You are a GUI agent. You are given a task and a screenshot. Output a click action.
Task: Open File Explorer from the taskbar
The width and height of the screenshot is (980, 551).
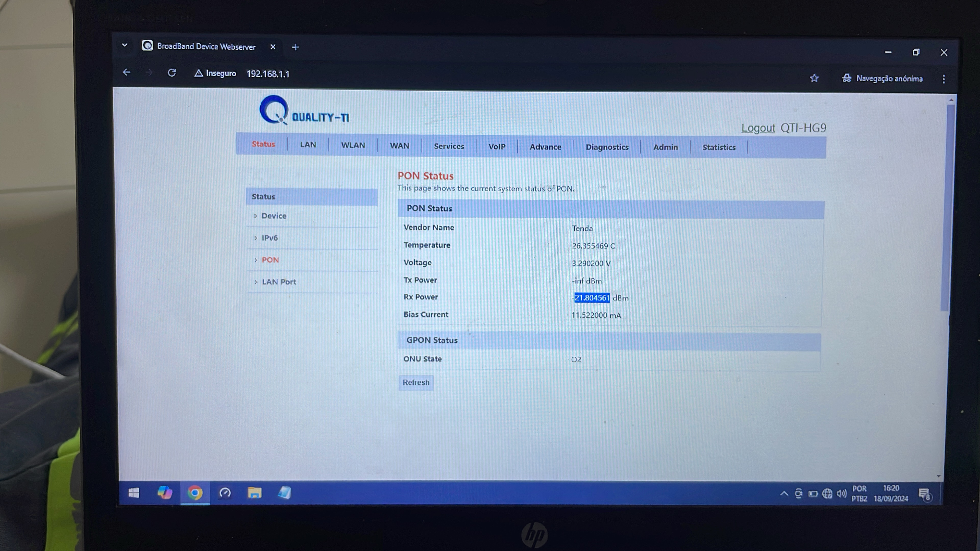[x=254, y=493]
